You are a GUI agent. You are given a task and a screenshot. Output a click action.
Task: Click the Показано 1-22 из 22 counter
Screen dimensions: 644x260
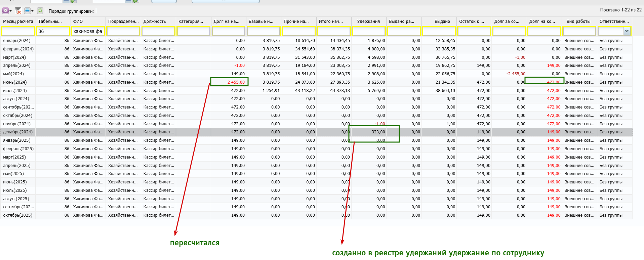click(x=621, y=10)
